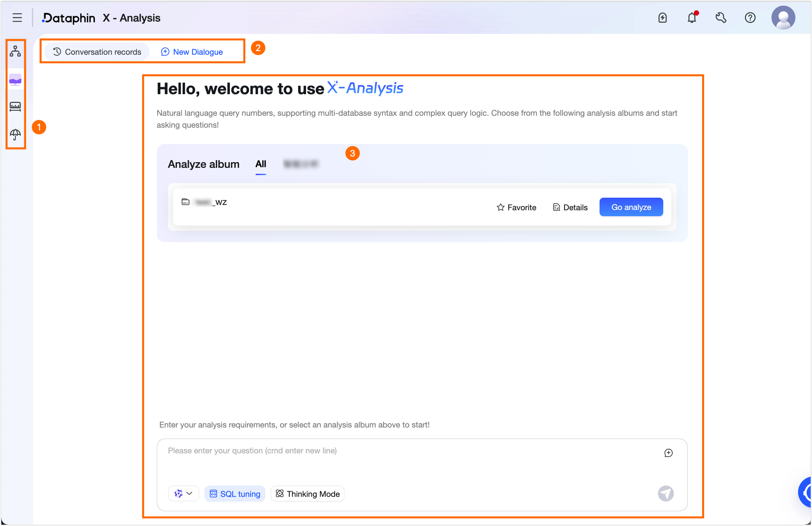
Task: Expand the model selector dropdown
Action: [x=183, y=493]
